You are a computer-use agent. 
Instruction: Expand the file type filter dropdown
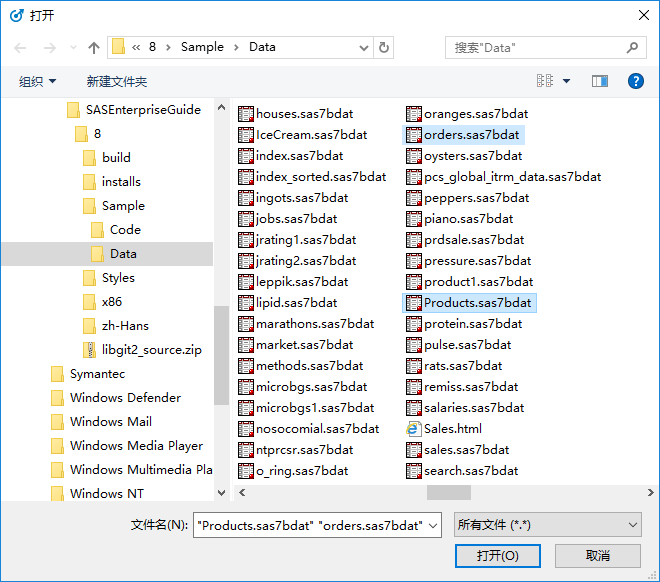tap(632, 525)
